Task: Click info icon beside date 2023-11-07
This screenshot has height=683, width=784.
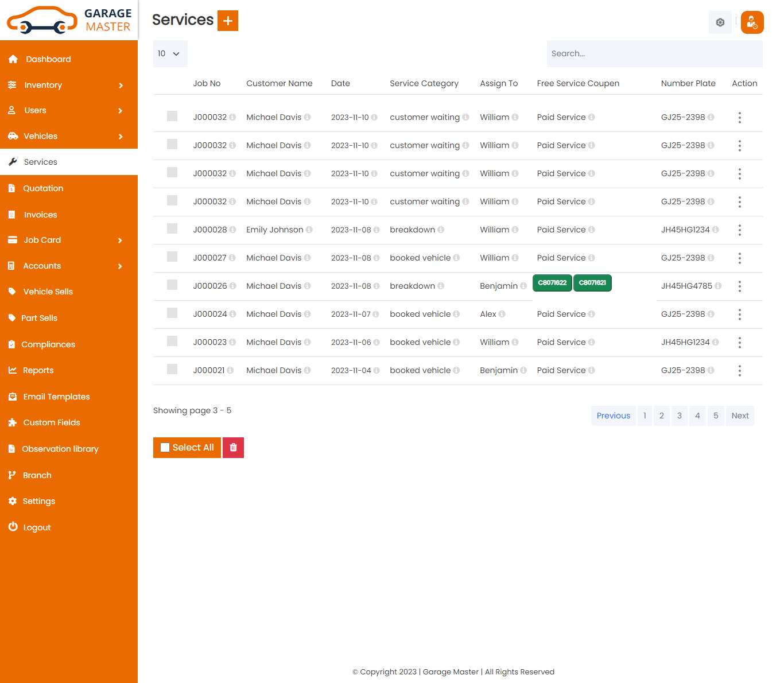Action: click(377, 314)
